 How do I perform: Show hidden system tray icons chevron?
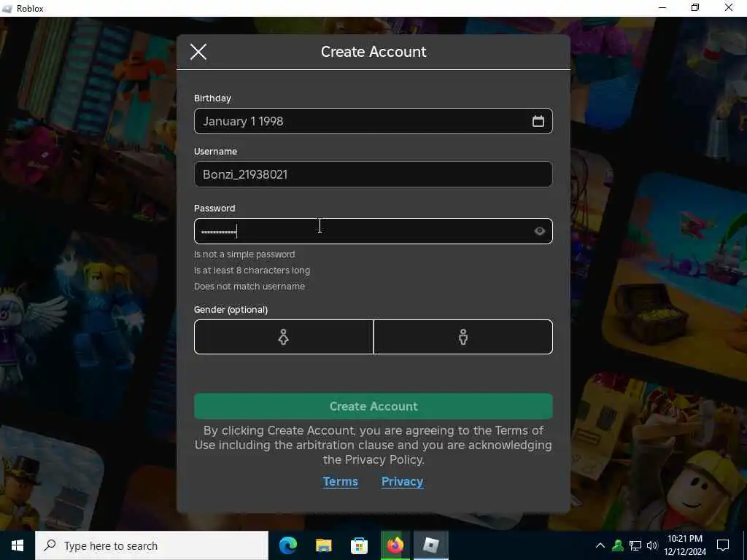coord(600,545)
